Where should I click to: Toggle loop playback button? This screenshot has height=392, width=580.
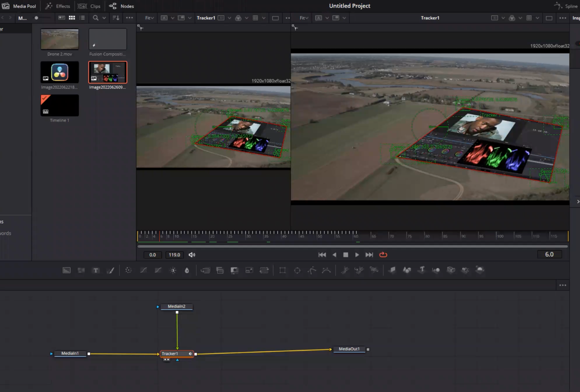coord(383,255)
